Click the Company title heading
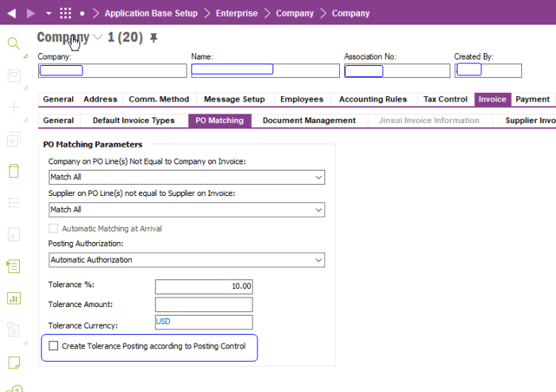556x392 pixels. (63, 37)
